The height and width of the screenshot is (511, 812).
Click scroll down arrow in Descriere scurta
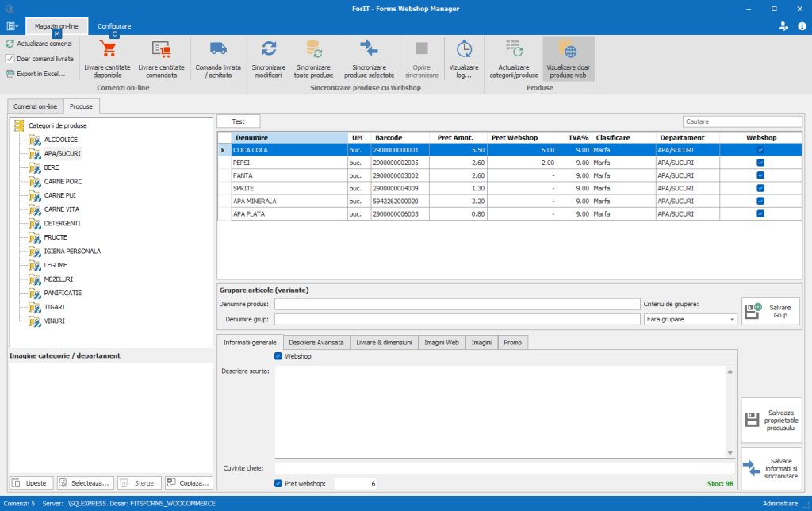coord(730,453)
